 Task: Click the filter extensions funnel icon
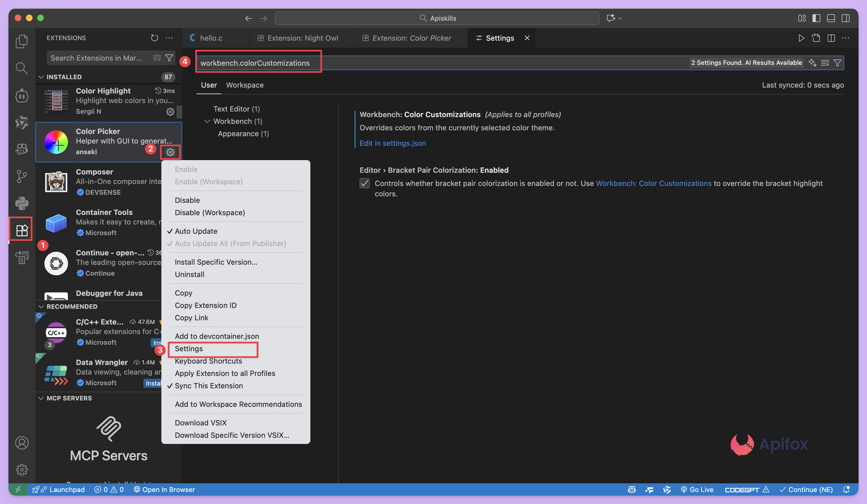169,58
